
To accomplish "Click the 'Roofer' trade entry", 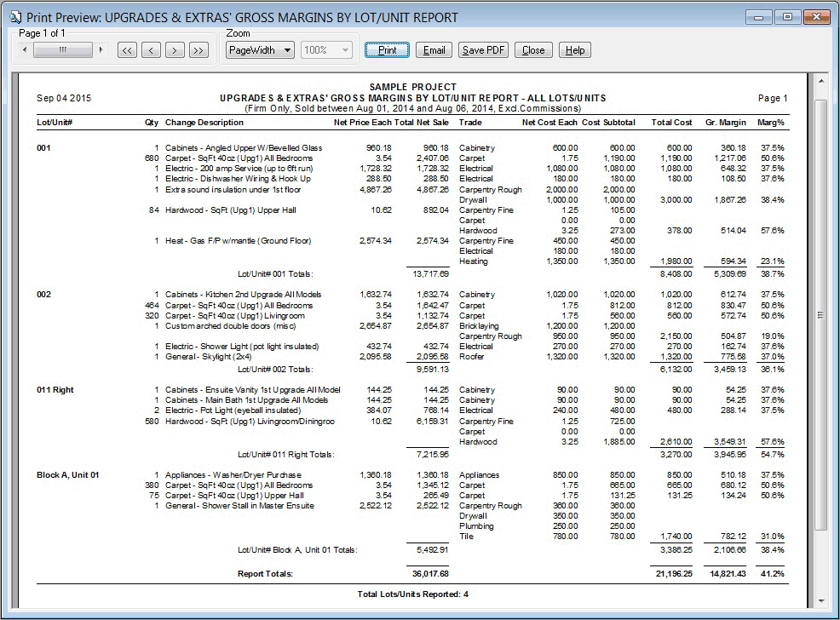I will pyautogui.click(x=471, y=357).
